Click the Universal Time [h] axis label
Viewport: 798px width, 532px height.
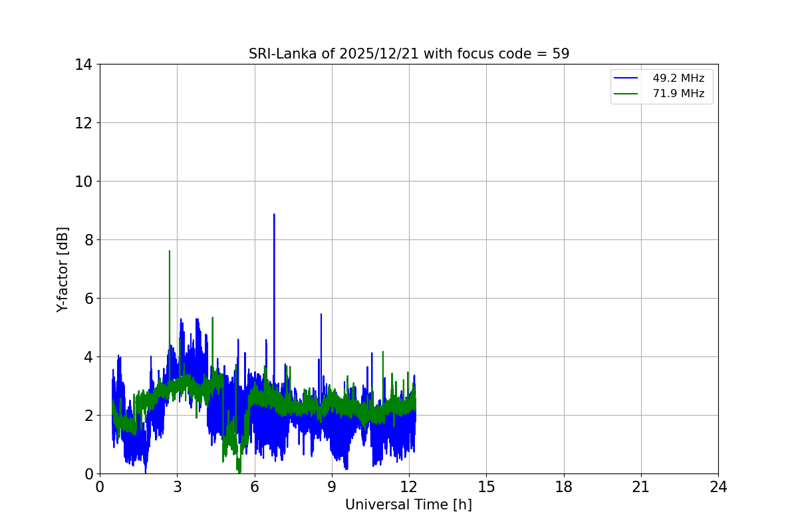point(408,505)
